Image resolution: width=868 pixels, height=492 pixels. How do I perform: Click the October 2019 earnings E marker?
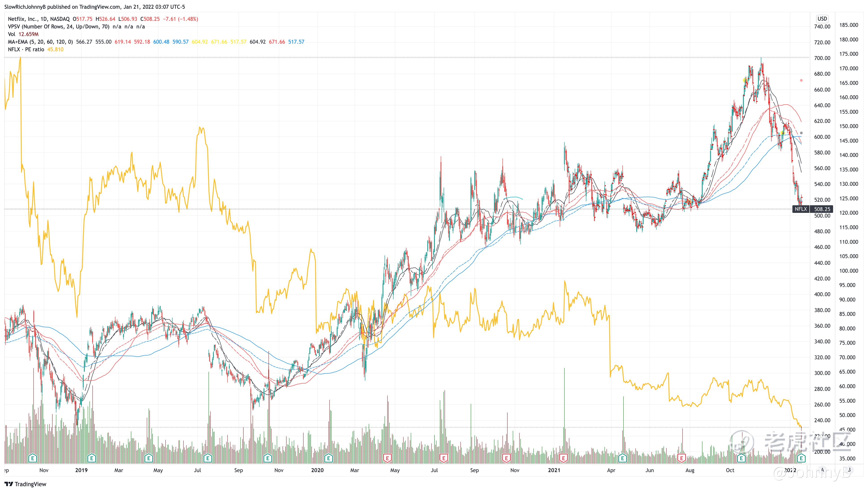(268, 458)
